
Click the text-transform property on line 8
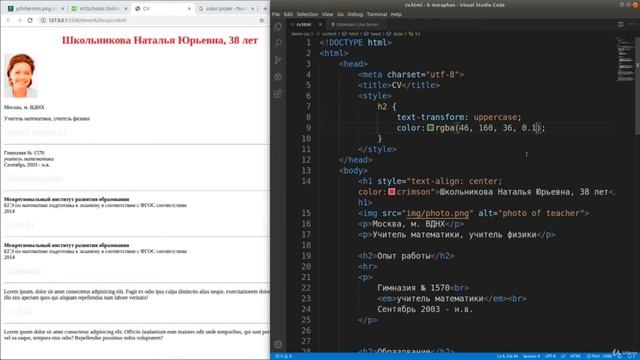(x=432, y=117)
